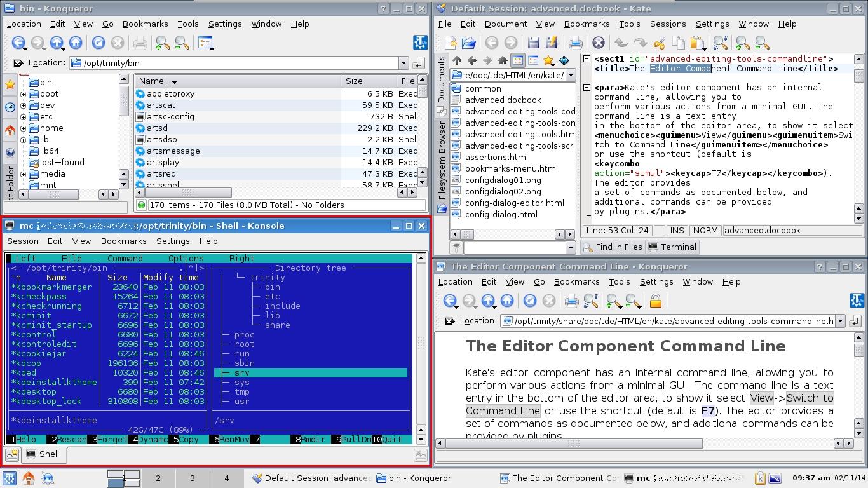The image size is (868, 488).
Task: Find text in Editor Component Konqueror page
Action: [x=590, y=301]
